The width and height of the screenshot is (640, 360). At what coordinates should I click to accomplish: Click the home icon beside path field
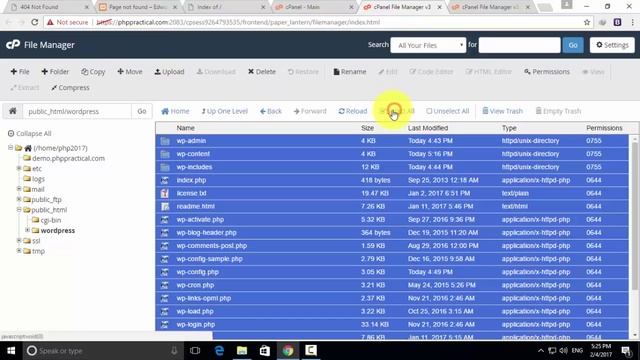[13, 111]
